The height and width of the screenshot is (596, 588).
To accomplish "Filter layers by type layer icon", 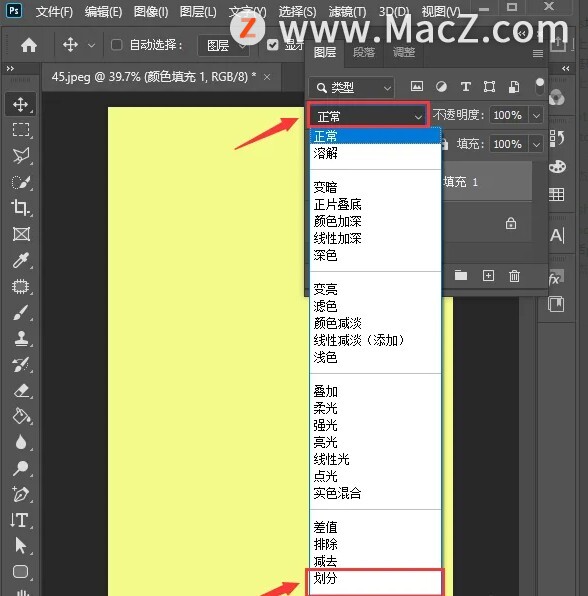I will (466, 87).
